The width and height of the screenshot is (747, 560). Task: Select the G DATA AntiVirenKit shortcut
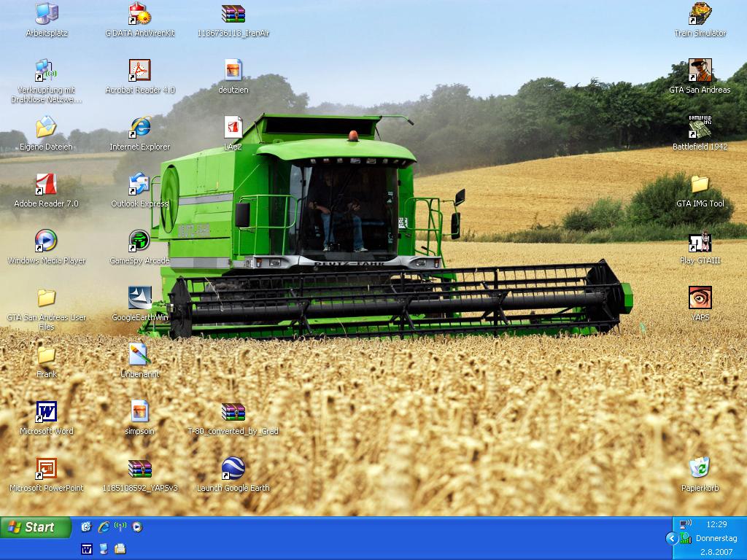[x=139, y=14]
